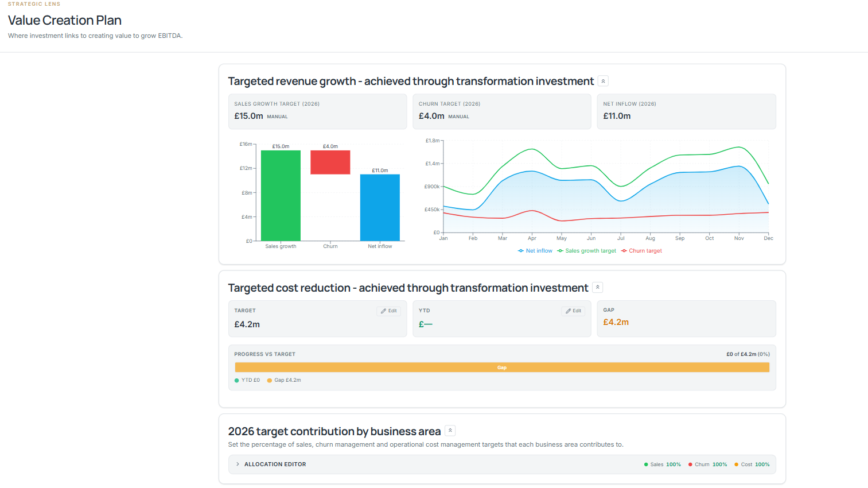Image resolution: width=868 pixels, height=488 pixels.
Task: Click the pencil icon in Target card
Action: pyautogui.click(x=383, y=311)
